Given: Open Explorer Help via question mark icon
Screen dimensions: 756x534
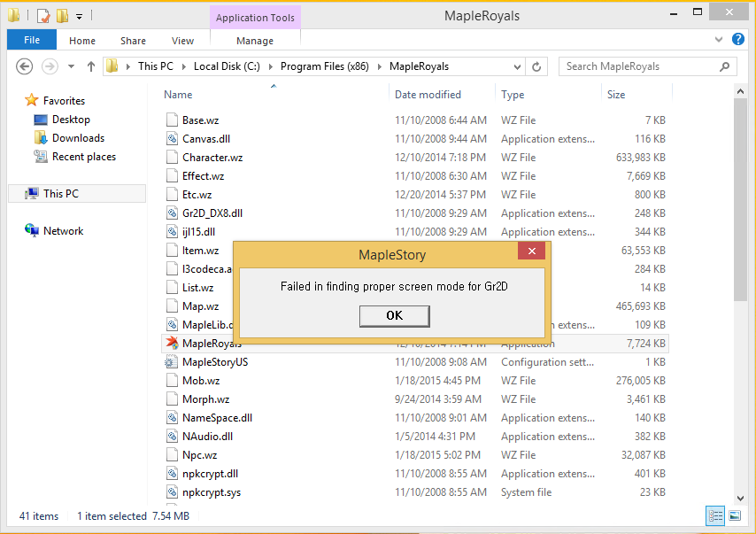Looking at the screenshot, I should point(740,41).
